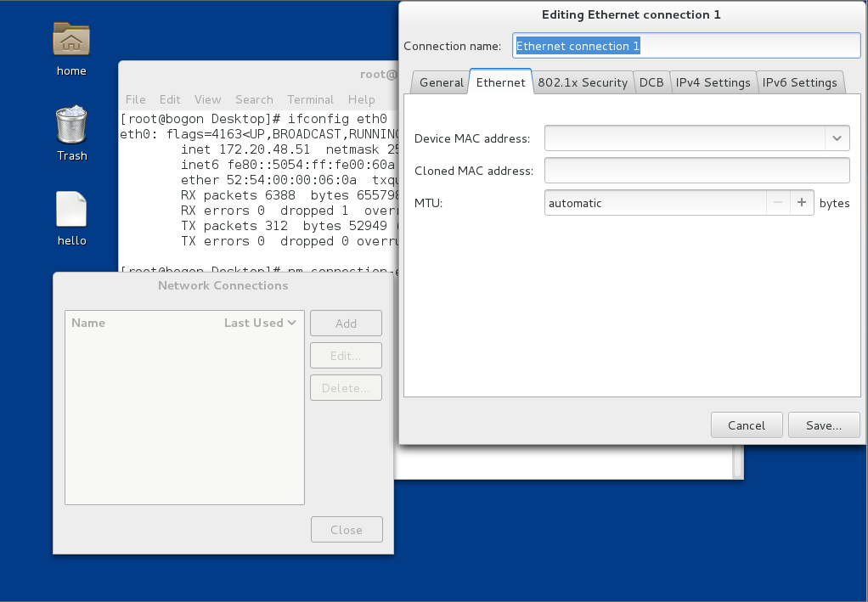Viewport: 868px width, 602px height.
Task: Open the IPv4 Settings tab
Action: coord(713,82)
